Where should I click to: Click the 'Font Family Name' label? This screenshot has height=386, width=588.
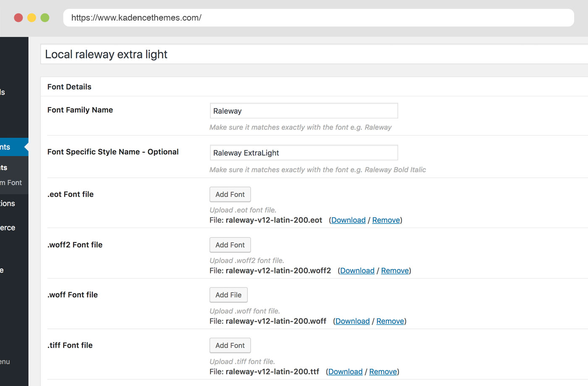[x=80, y=110]
